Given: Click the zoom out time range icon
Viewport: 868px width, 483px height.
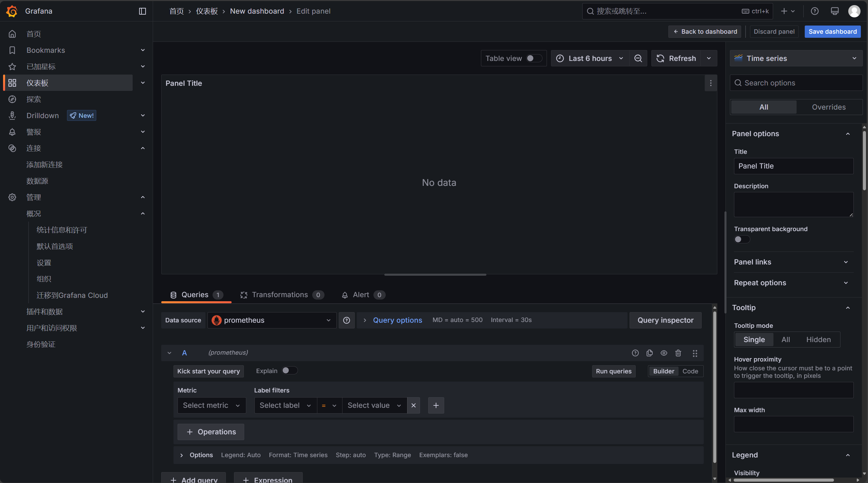Looking at the screenshot, I should [x=638, y=59].
